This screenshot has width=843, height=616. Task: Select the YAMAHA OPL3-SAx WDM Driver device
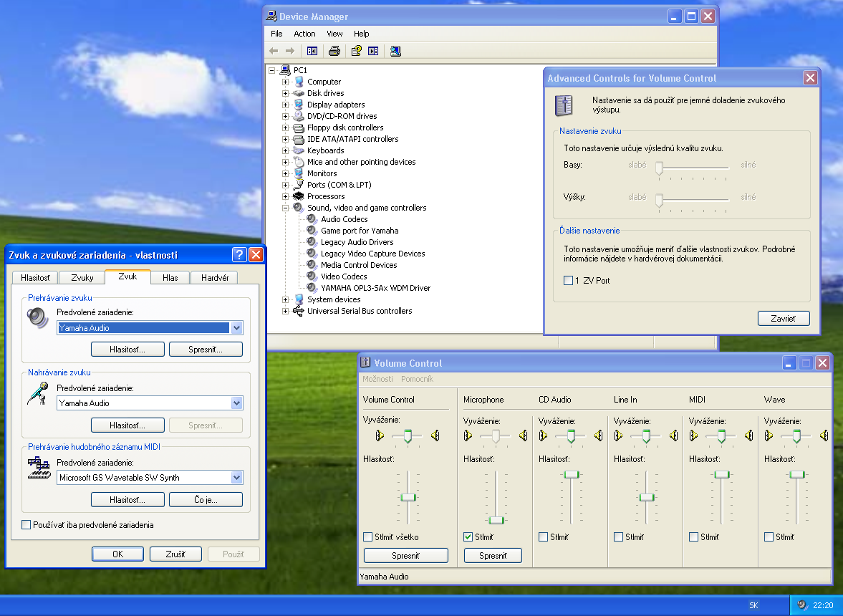click(375, 288)
